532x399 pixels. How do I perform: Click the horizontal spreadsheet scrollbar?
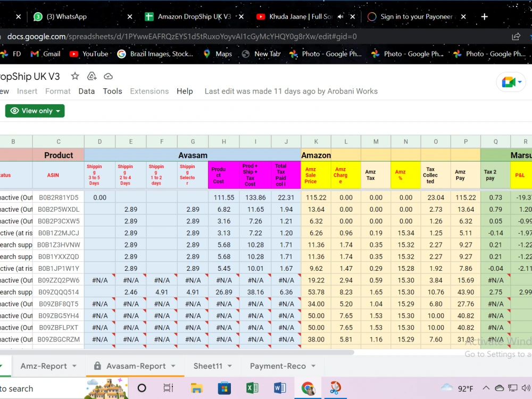tap(177, 352)
